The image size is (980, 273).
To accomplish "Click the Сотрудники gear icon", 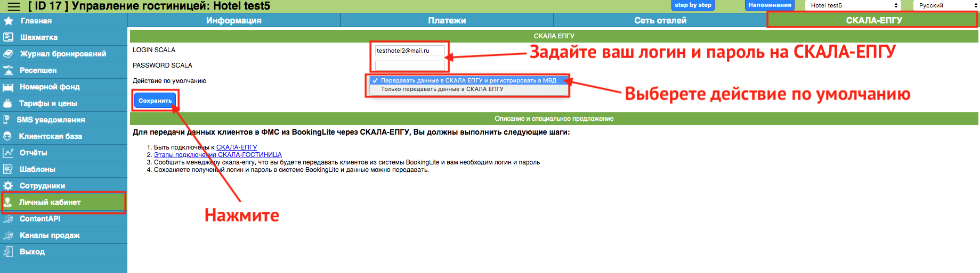I will [x=9, y=186].
